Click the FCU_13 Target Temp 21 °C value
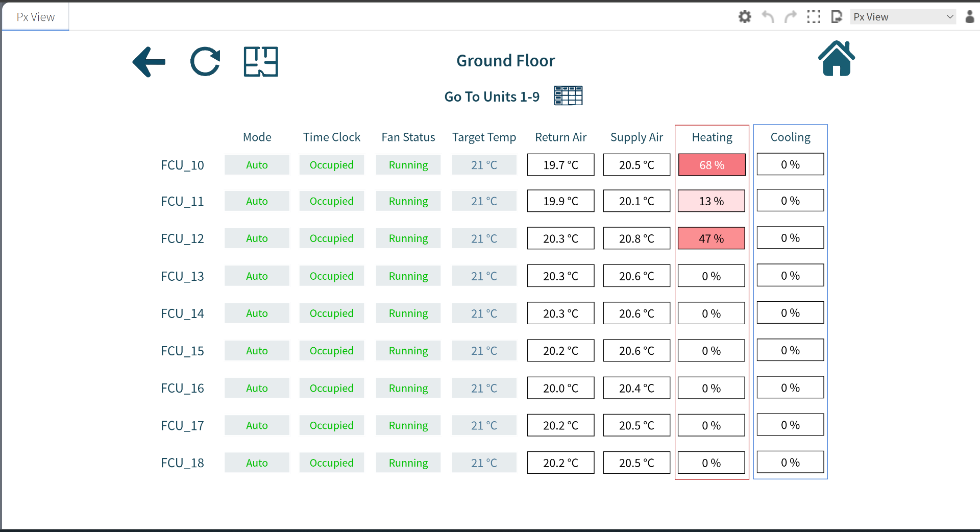This screenshot has width=980, height=532. pyautogui.click(x=484, y=276)
